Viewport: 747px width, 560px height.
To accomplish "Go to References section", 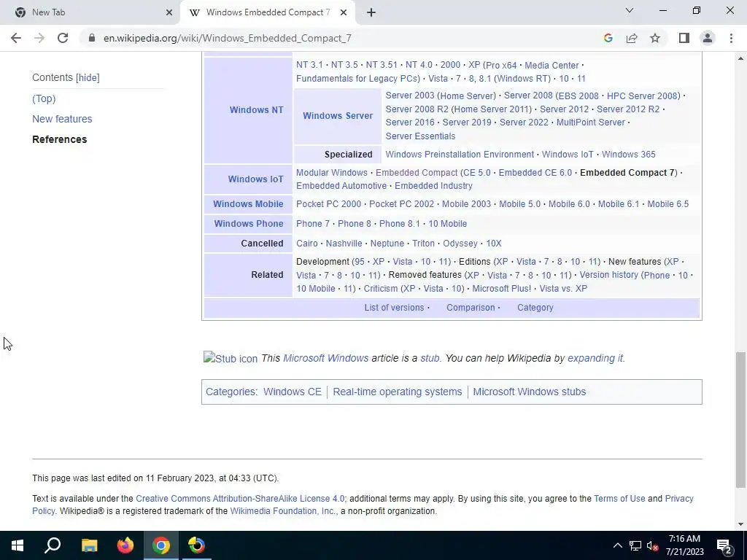I will [x=60, y=139].
